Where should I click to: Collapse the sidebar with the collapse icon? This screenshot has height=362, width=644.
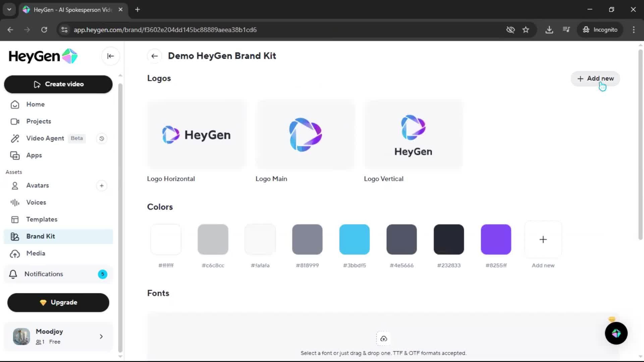click(110, 56)
